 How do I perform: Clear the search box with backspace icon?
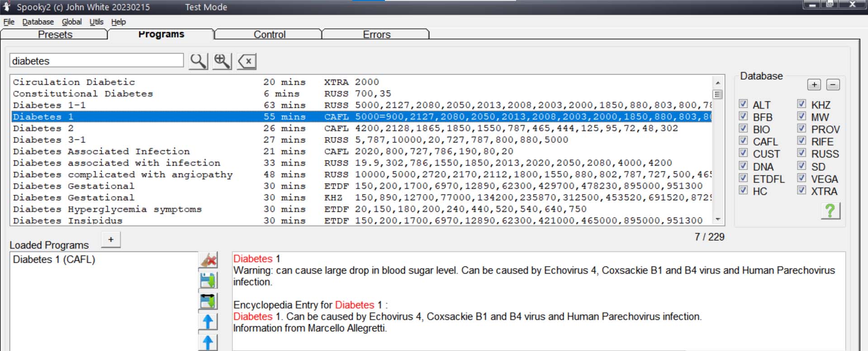(x=247, y=61)
